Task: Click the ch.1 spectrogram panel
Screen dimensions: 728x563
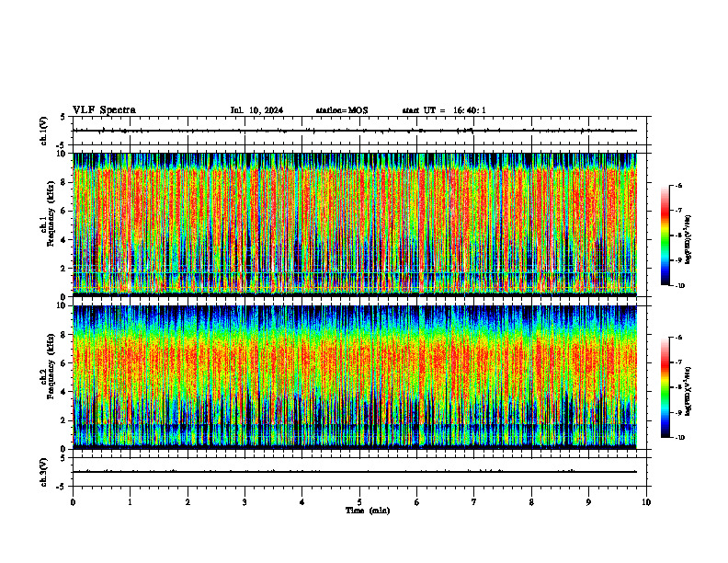Action: point(355,224)
